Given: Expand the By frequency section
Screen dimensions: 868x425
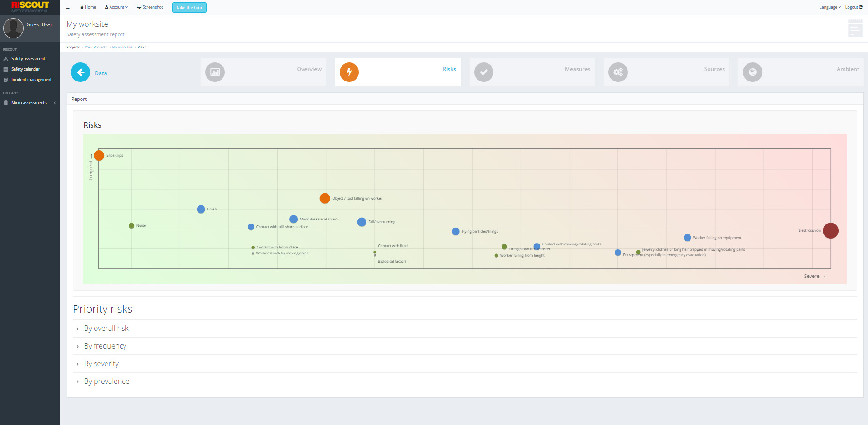Looking at the screenshot, I should [105, 346].
